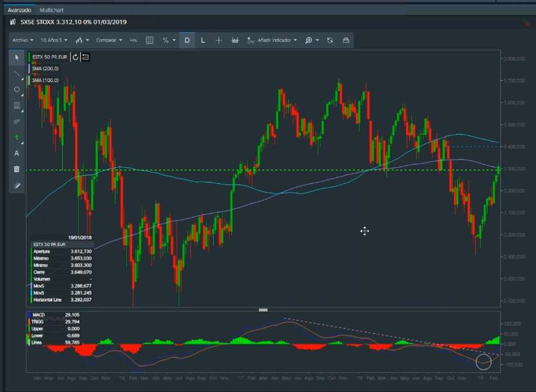Pick the circle shape drawing tool
The height and width of the screenshot is (392, 536).
click(17, 89)
